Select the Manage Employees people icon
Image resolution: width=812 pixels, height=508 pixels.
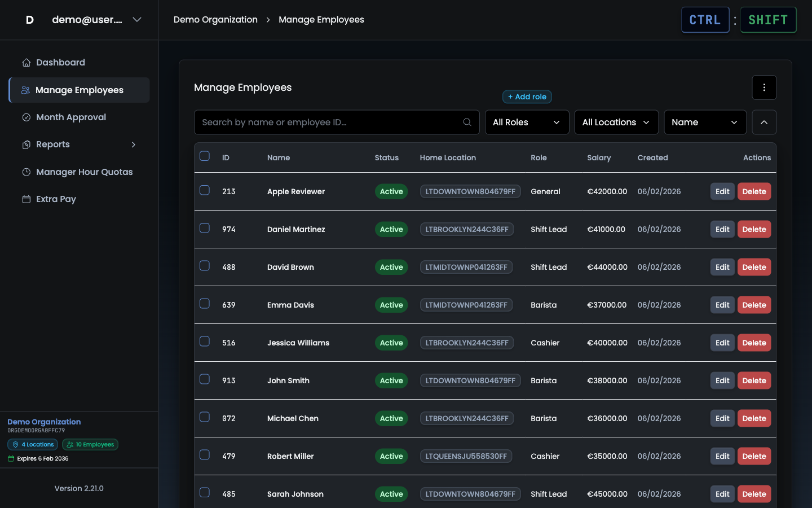tap(25, 90)
